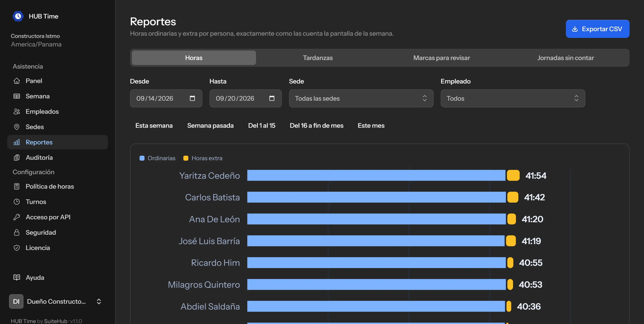Apply the Esta semana date preset
644x324 pixels.
click(154, 125)
